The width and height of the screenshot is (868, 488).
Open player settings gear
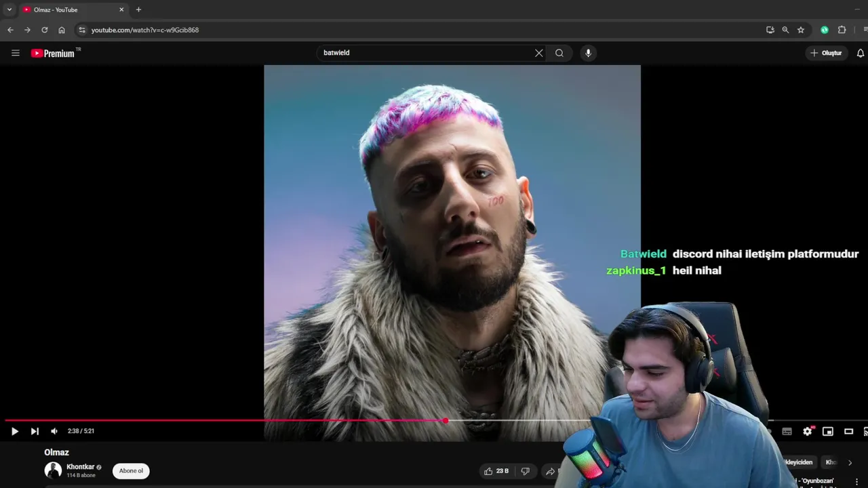pyautogui.click(x=808, y=431)
